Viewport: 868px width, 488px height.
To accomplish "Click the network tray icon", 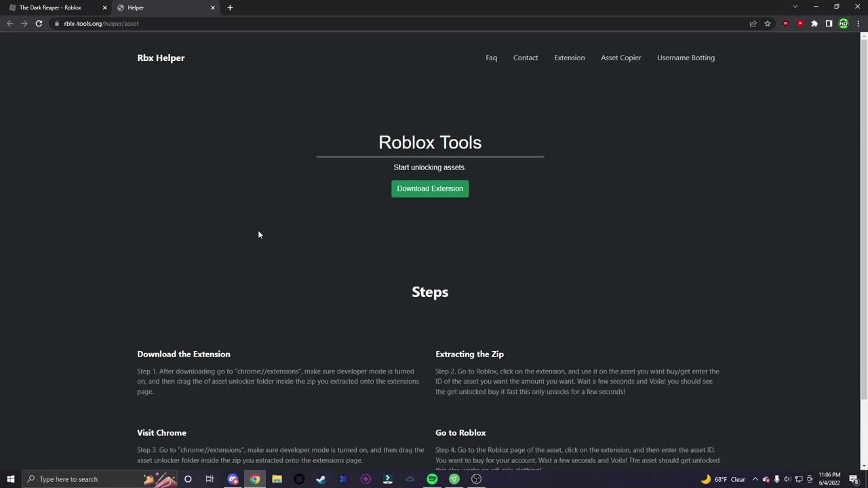I will pyautogui.click(x=798, y=479).
